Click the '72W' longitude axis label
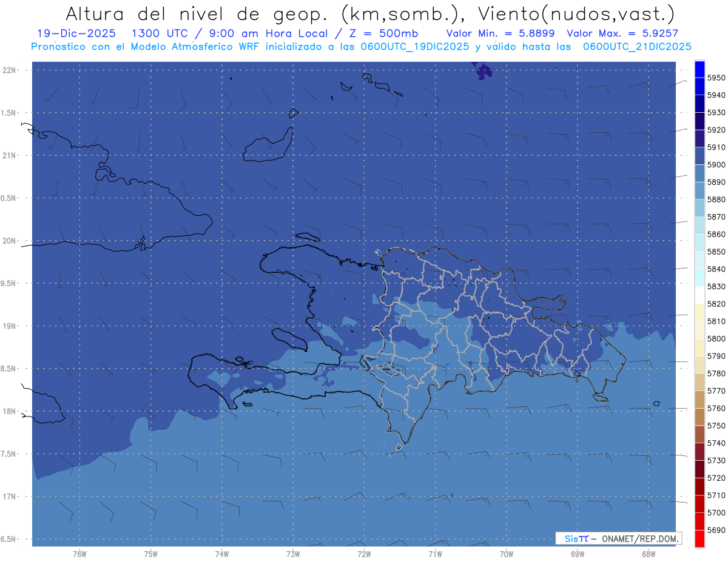Viewport: 728px width, 562px height. pos(364,554)
